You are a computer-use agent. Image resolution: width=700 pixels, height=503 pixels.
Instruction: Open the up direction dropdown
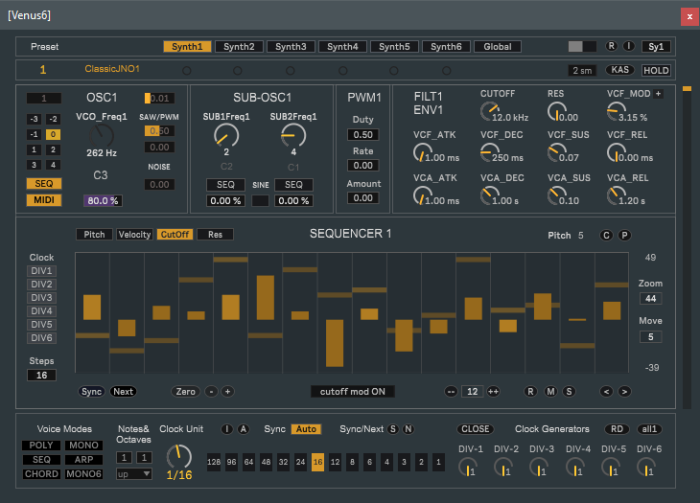click(x=134, y=474)
